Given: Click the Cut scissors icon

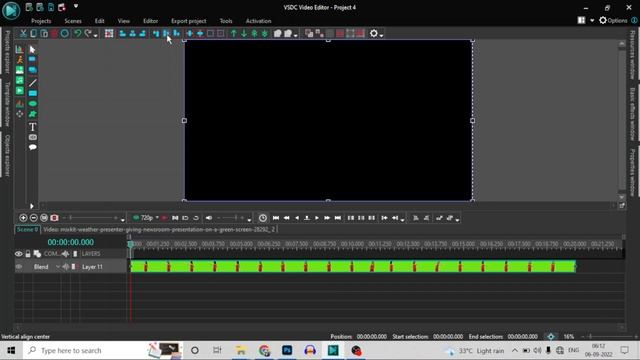Looking at the screenshot, I should [x=23, y=33].
